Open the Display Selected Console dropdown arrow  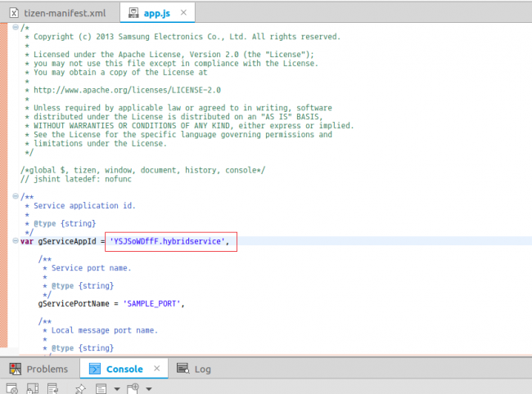pyautogui.click(x=115, y=389)
